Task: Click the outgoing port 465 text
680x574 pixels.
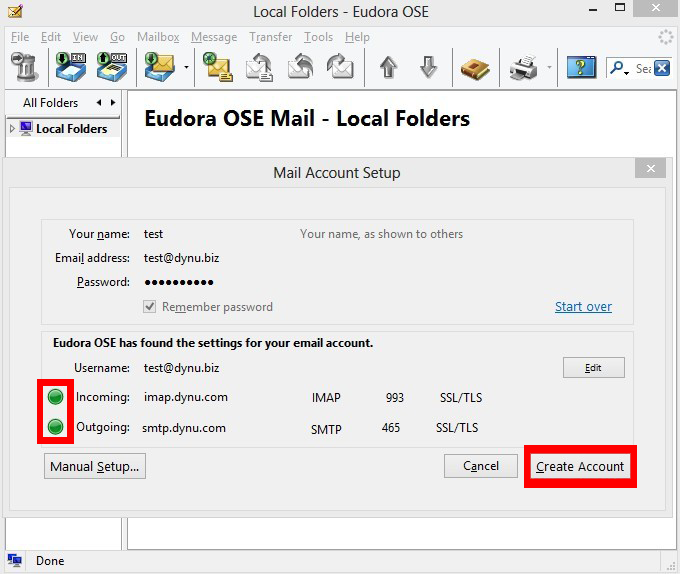Action: 391,428
